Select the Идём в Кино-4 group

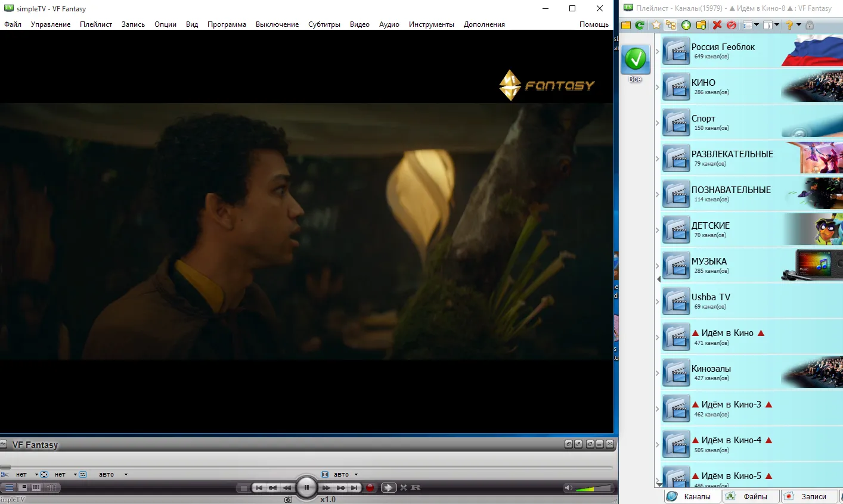click(752, 444)
